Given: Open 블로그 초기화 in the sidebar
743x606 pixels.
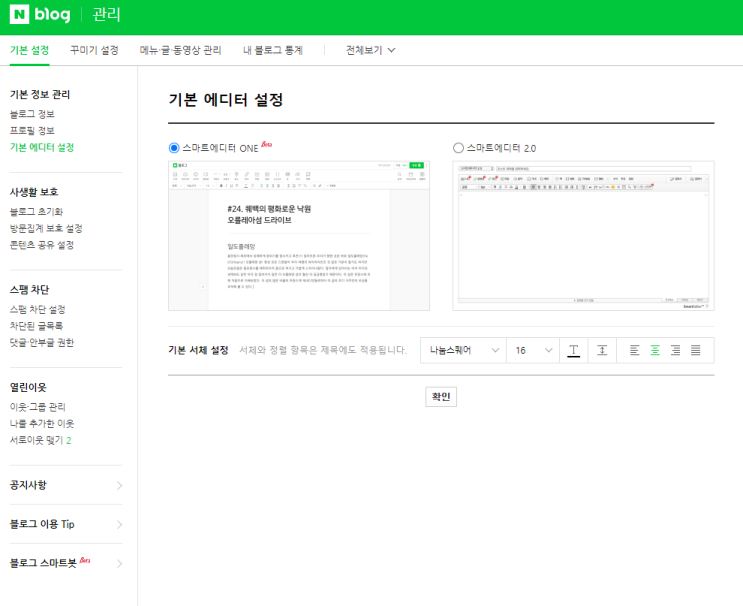Looking at the screenshot, I should tap(36, 212).
